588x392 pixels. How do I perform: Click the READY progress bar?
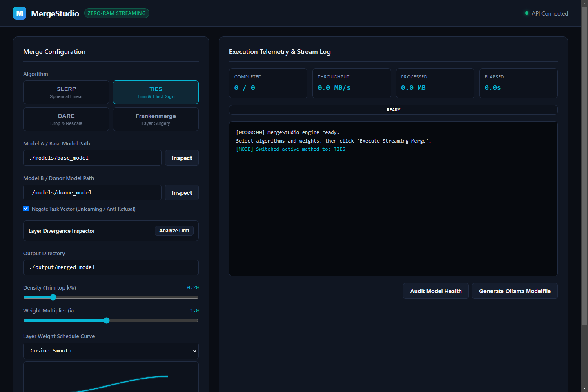point(393,110)
